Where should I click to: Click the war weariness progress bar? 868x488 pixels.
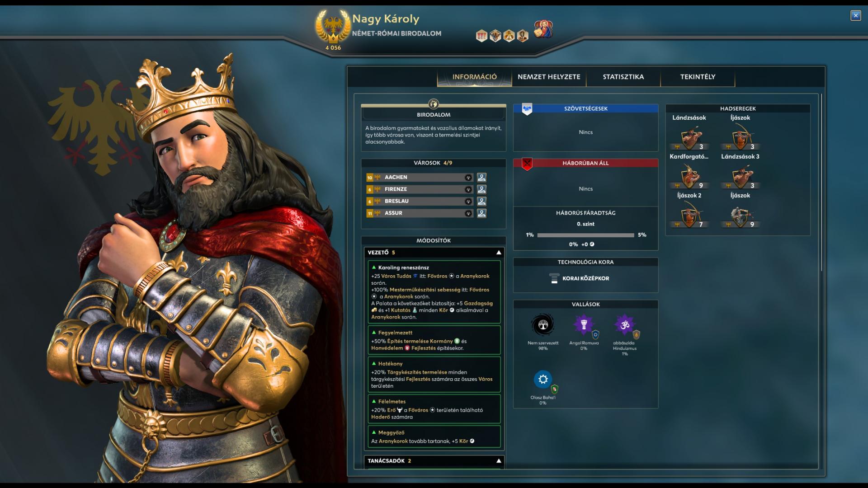click(585, 235)
